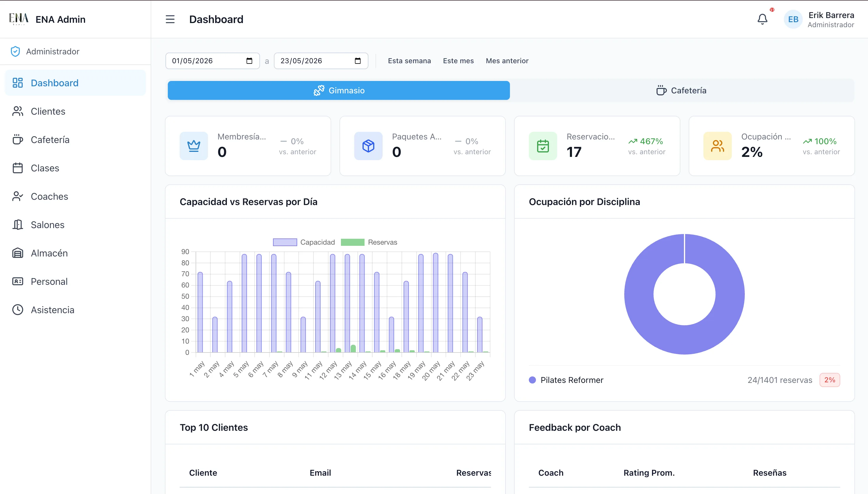This screenshot has width=868, height=494.
Task: Switch to the Cafetería tab
Action: [682, 90]
